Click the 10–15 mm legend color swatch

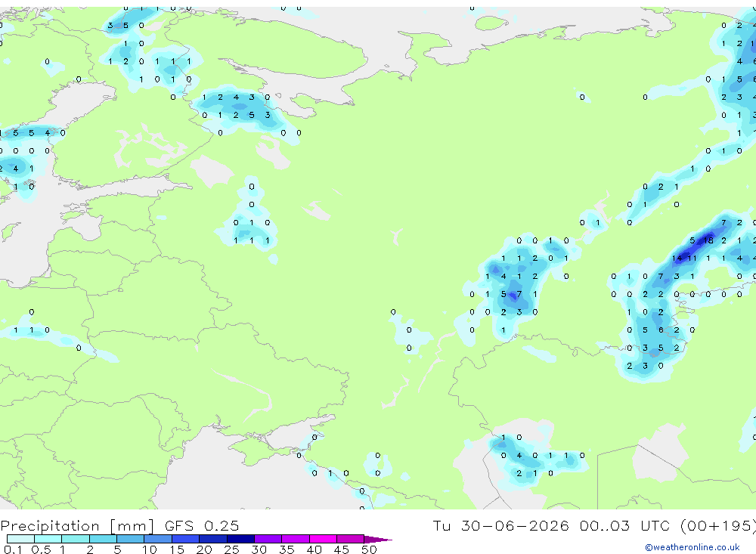(x=158, y=539)
